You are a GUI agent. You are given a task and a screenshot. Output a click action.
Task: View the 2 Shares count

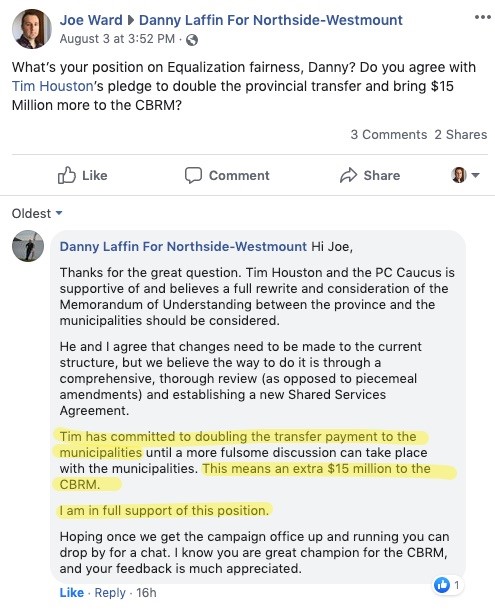click(x=461, y=135)
